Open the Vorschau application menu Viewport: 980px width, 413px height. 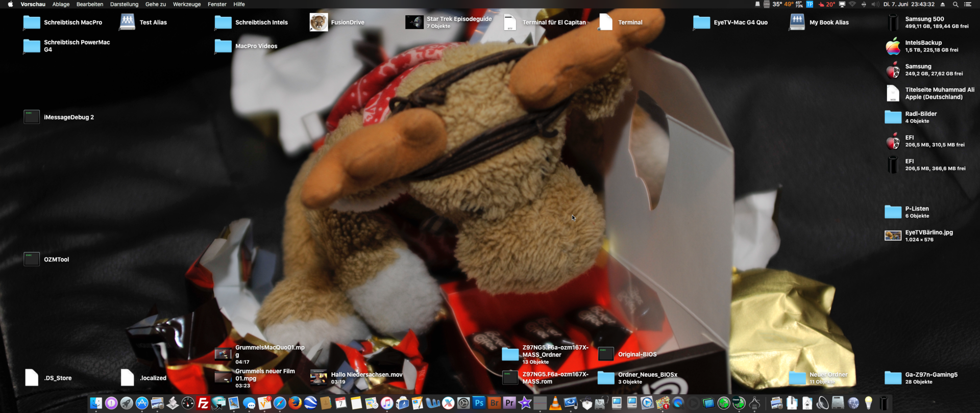[33, 4]
